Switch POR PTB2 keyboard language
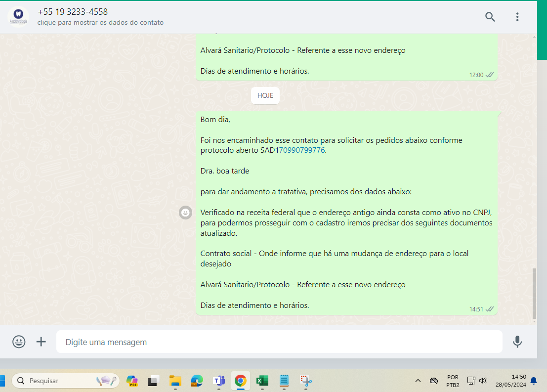The width and height of the screenshot is (547, 392). click(453, 381)
